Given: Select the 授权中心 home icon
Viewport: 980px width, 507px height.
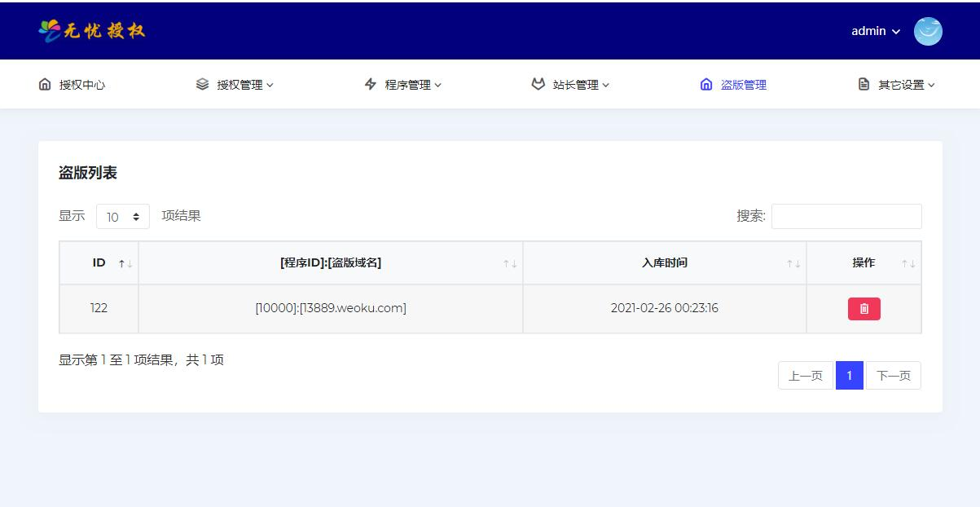Looking at the screenshot, I should point(43,84).
